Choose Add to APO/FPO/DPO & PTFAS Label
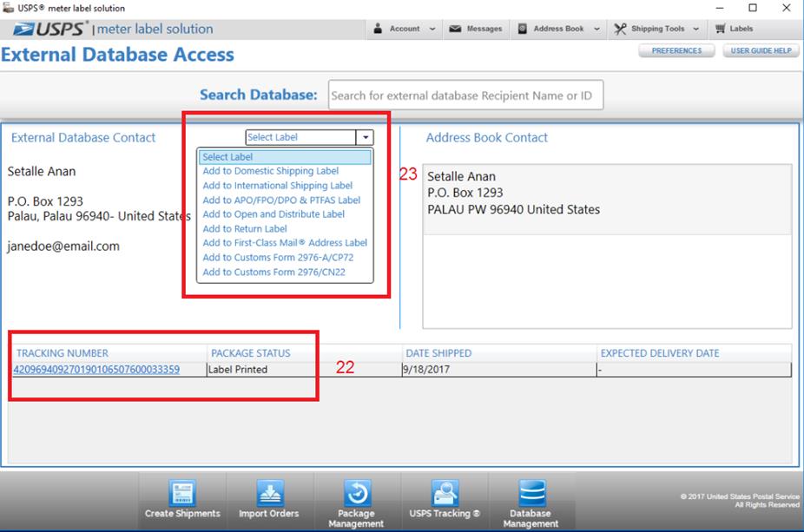This screenshot has width=804, height=532. (x=281, y=200)
